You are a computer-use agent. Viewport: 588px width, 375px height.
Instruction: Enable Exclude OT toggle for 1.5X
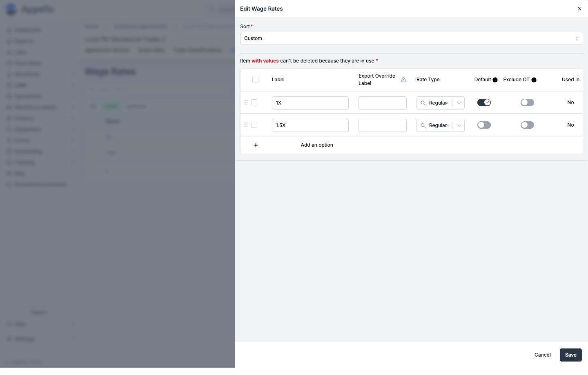[527, 125]
